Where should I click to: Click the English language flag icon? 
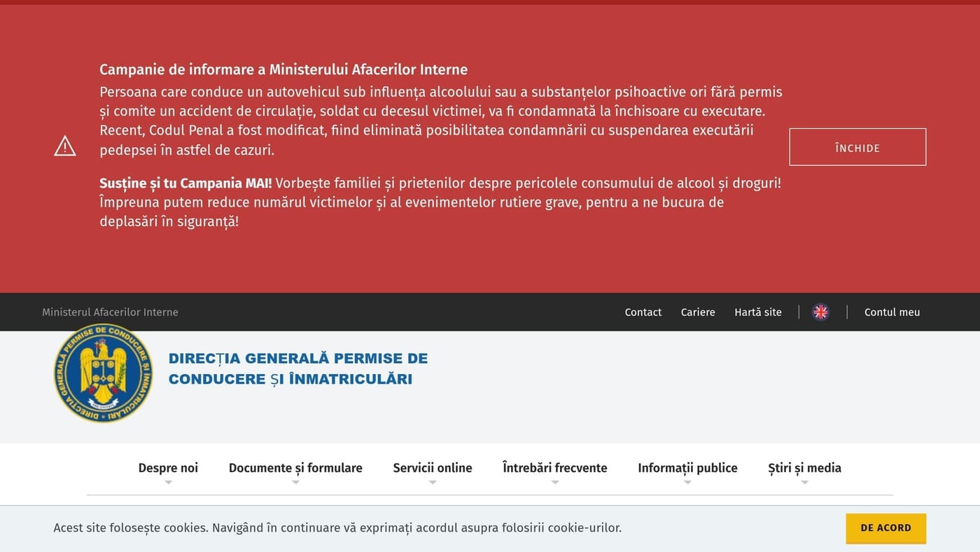pyautogui.click(x=820, y=312)
